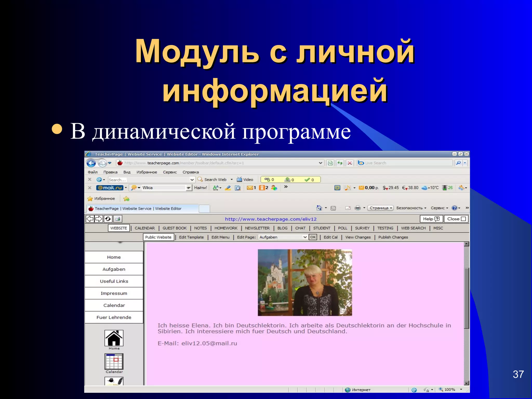532x399 pixels.
Task: Click the Fuer Lehrende sidebar item
Action: point(114,317)
